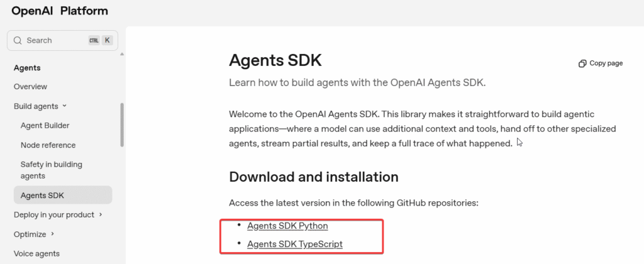Screen dimensions: 644x264
Task: Click the magnifying glass search icon
Action: pyautogui.click(x=17, y=40)
